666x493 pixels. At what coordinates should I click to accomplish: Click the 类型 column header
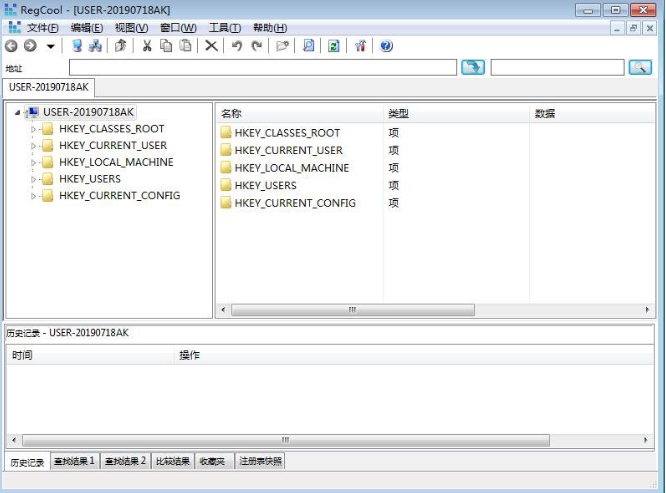pyautogui.click(x=457, y=113)
